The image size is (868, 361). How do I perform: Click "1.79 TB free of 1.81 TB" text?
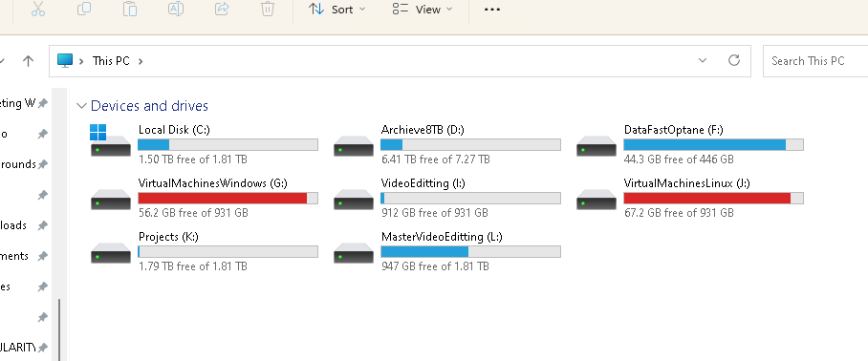(193, 266)
